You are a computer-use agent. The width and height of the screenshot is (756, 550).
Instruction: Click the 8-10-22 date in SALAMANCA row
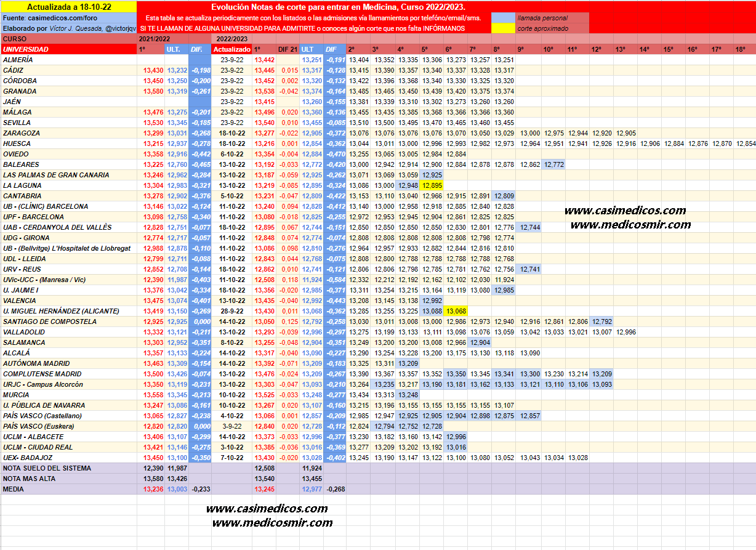point(231,342)
